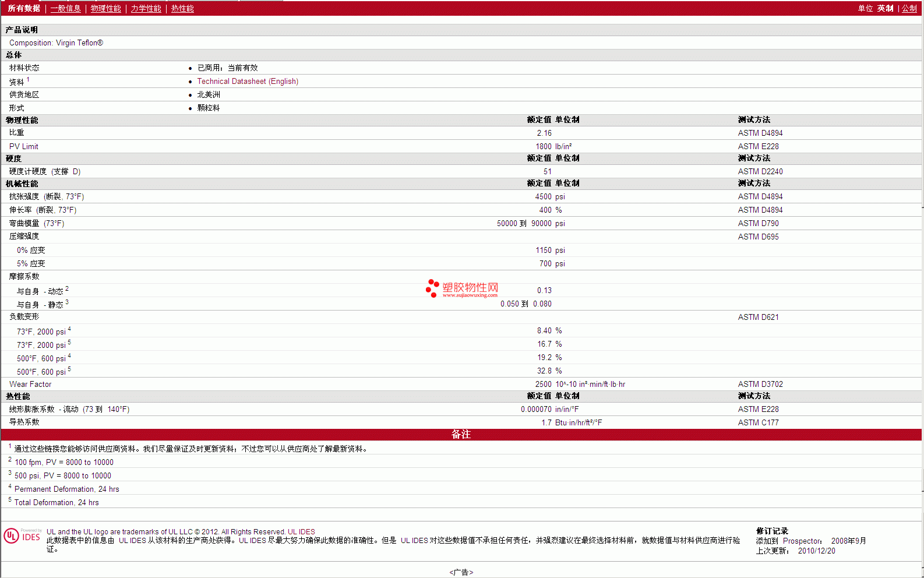Go to the 力学性能 tab
Viewport: 924px width, 578px height.
pyautogui.click(x=146, y=8)
